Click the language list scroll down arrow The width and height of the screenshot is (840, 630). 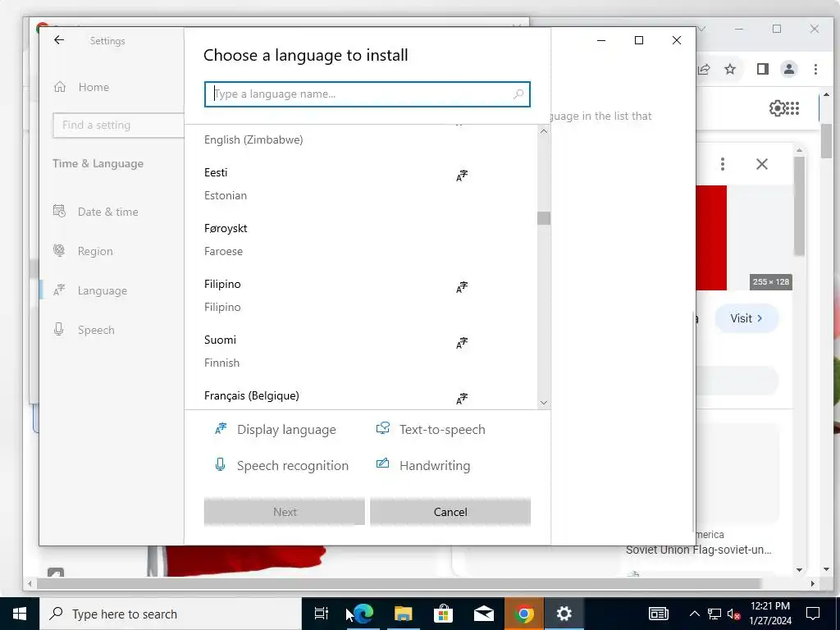[544, 403]
